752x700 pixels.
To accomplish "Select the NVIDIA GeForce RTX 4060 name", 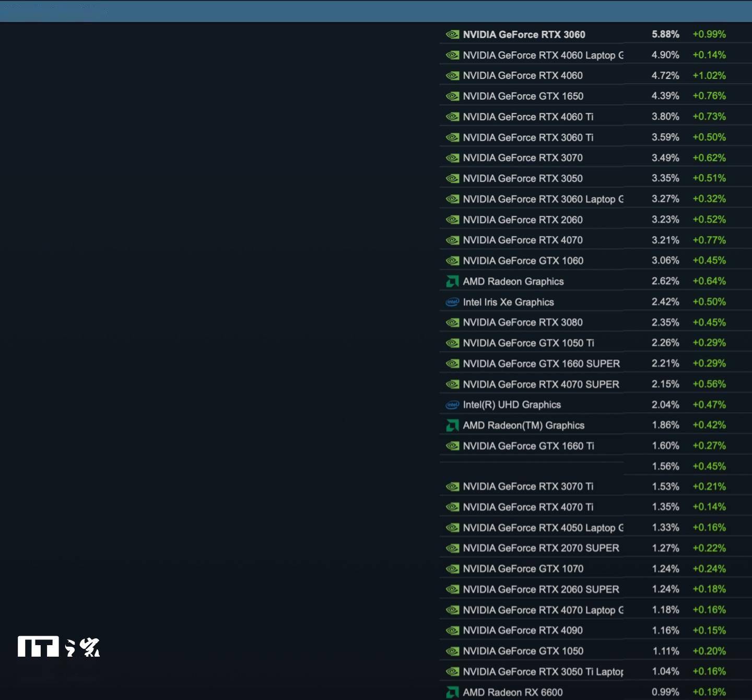I will tap(523, 76).
